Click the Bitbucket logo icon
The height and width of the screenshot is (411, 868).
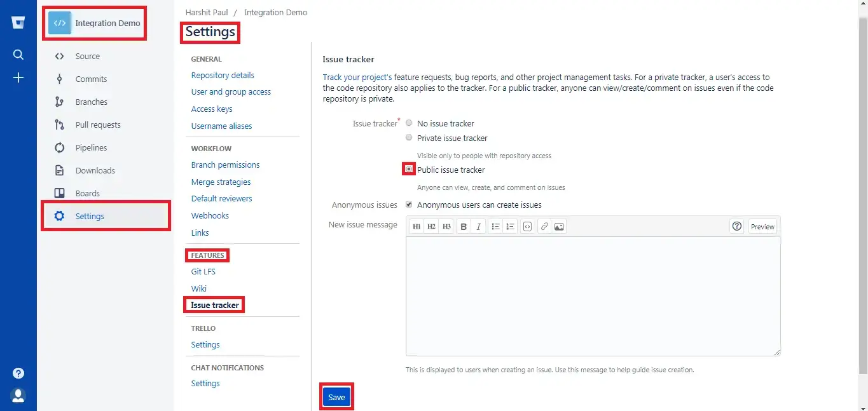tap(18, 24)
